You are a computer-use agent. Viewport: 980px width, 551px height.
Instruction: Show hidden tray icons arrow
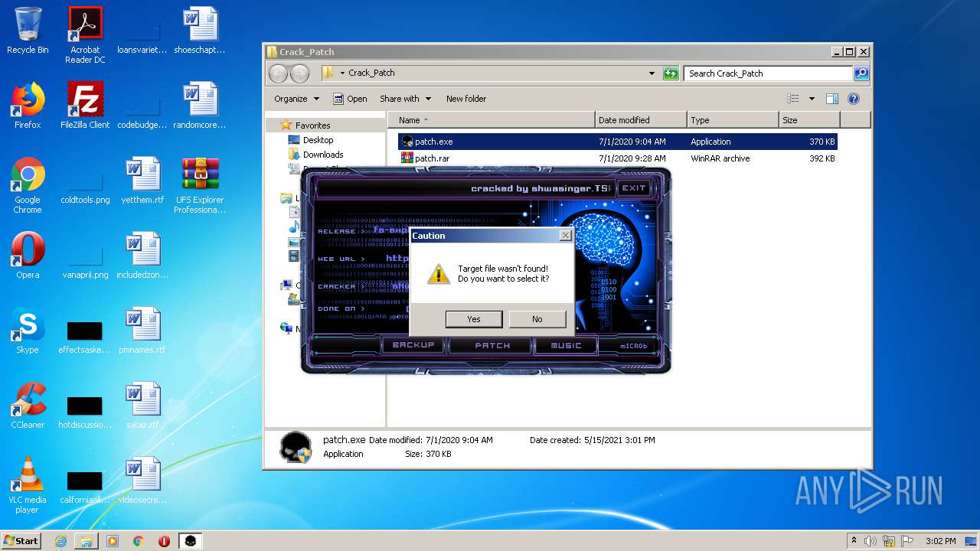coord(854,540)
